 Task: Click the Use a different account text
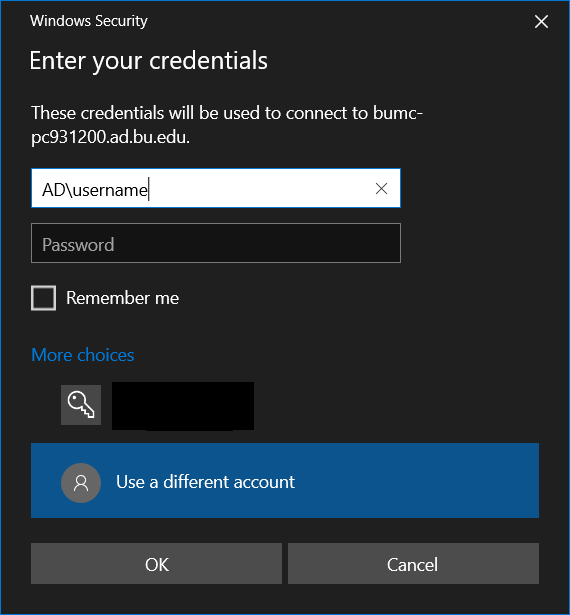click(x=205, y=482)
